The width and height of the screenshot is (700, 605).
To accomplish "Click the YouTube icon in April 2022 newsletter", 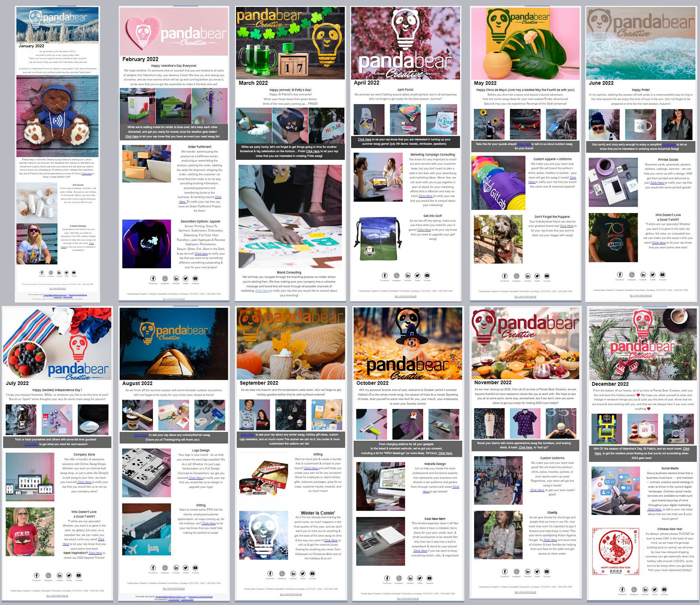I will (427, 275).
